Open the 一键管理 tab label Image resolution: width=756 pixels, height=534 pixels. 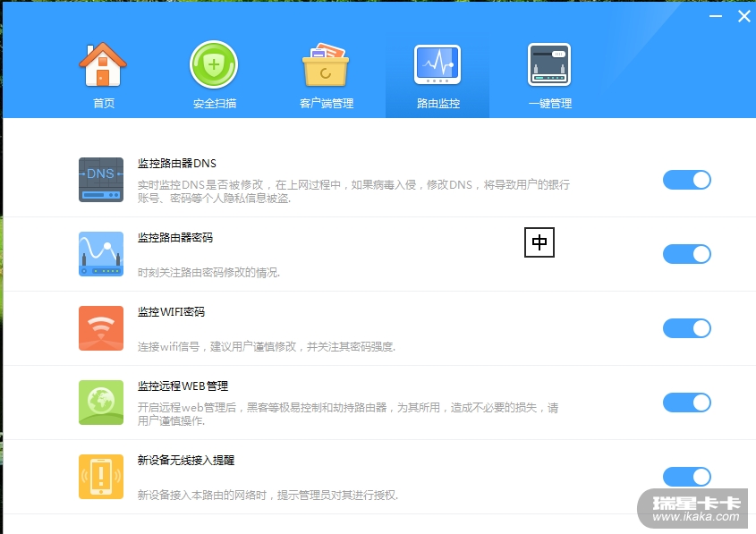[550, 103]
